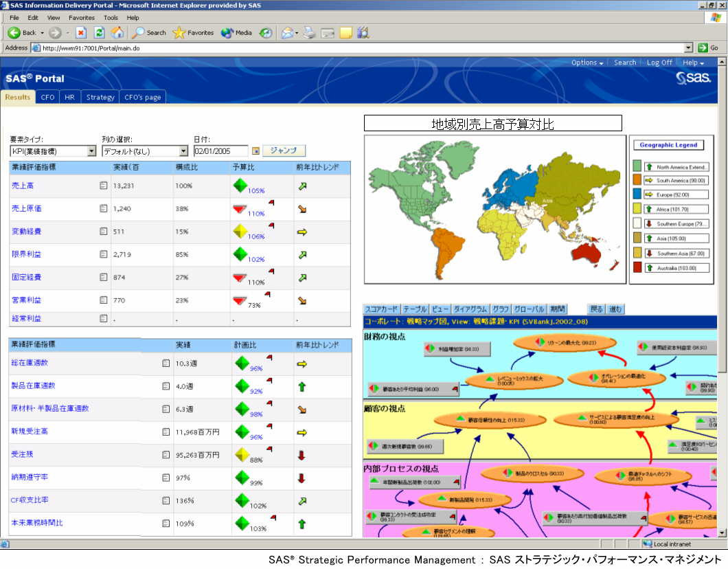728x569 pixels.
Task: Select the ダイアグラム tab above the strategy map
Action: point(470,309)
